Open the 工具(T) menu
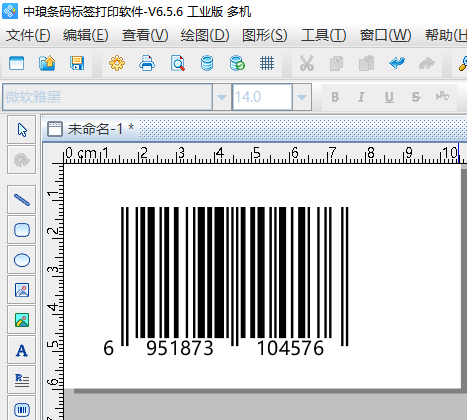The height and width of the screenshot is (420, 467). 324,35
